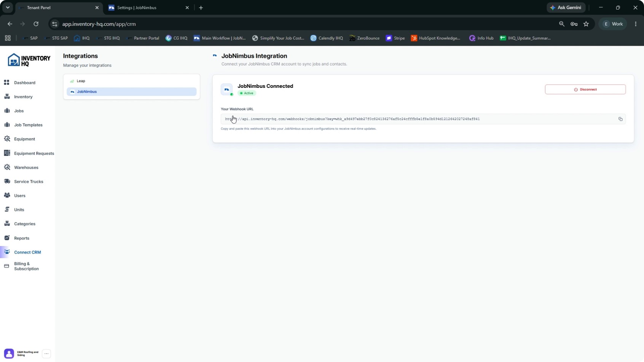
Task: Open Reports from the sidebar
Action: coord(22,238)
